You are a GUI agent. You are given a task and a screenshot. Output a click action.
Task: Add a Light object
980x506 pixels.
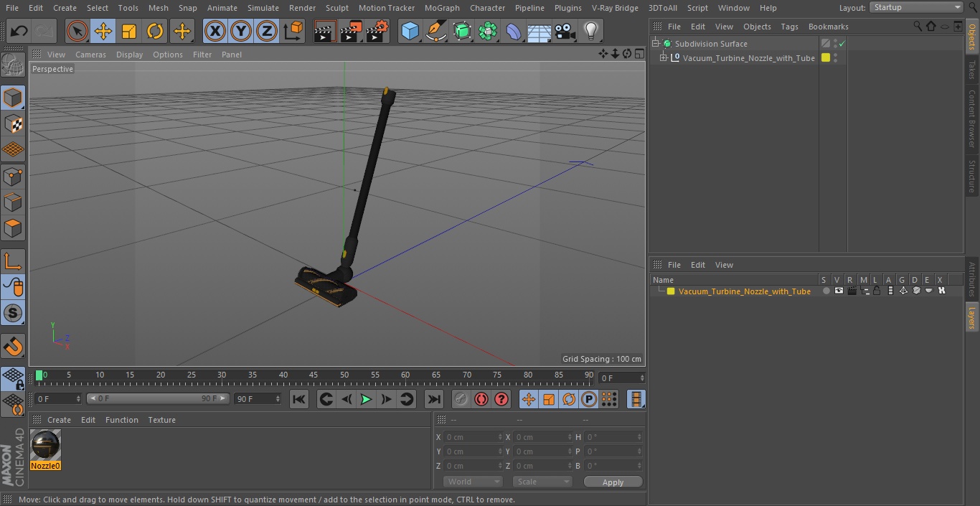(x=591, y=32)
